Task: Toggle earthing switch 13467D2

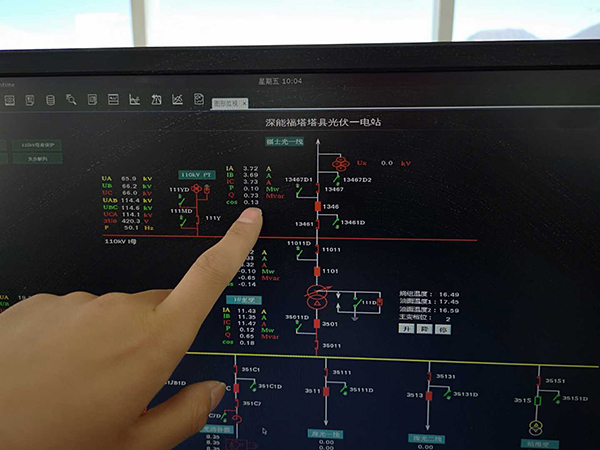Action: click(336, 179)
